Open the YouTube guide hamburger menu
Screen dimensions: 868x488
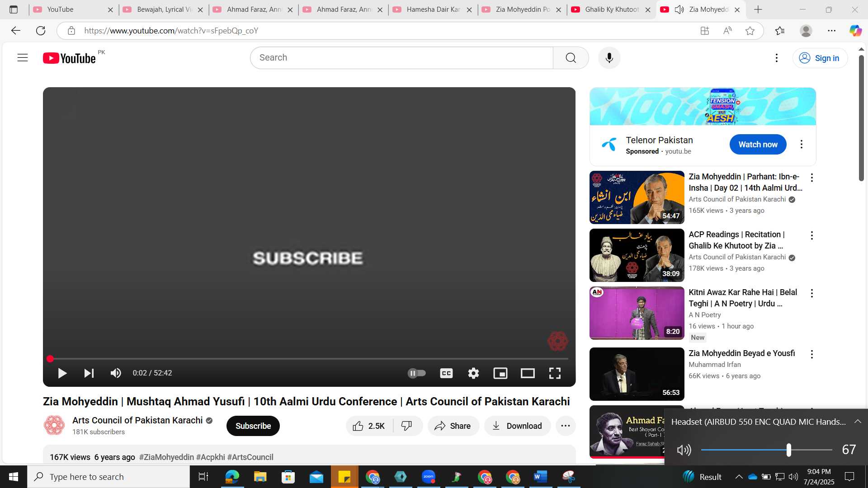click(x=23, y=58)
